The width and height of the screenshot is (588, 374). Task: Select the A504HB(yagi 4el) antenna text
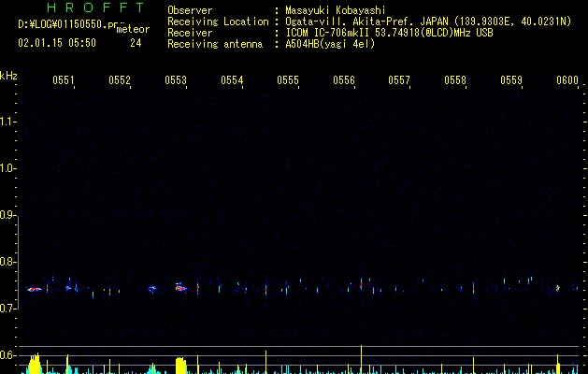[330, 44]
